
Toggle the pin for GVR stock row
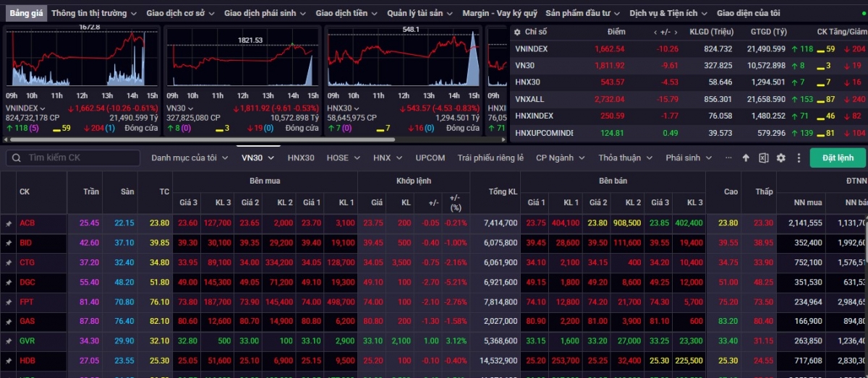(x=9, y=340)
